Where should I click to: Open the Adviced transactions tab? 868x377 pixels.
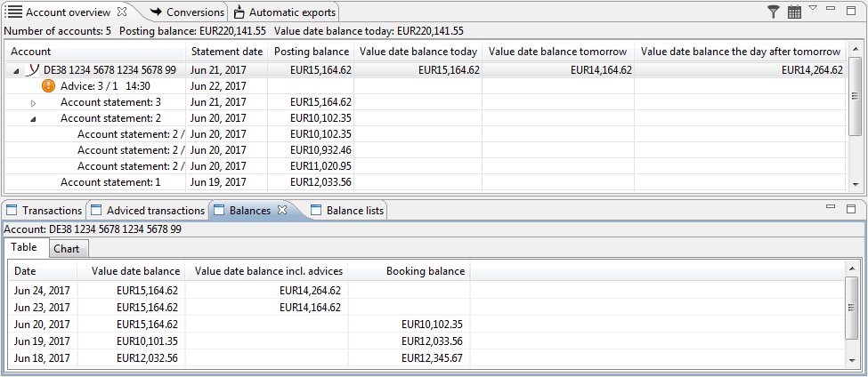click(x=148, y=210)
